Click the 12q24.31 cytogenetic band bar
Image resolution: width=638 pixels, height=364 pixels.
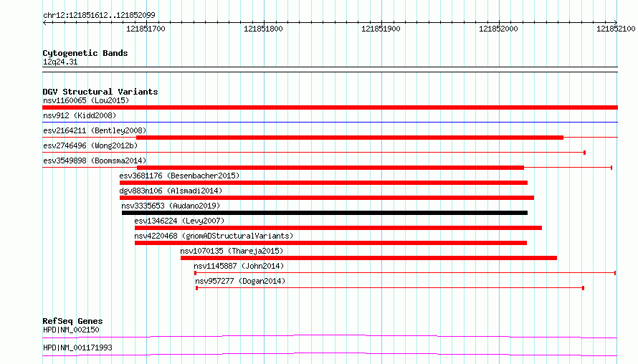[330, 70]
